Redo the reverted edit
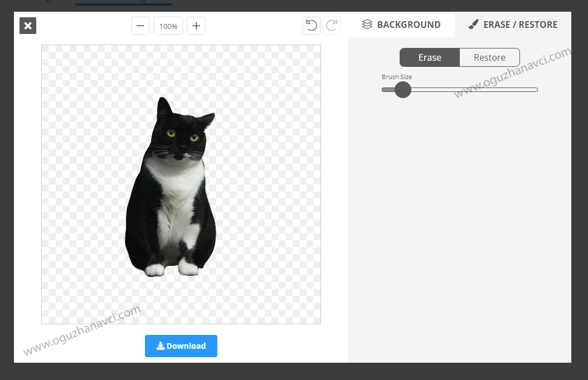 [332, 26]
